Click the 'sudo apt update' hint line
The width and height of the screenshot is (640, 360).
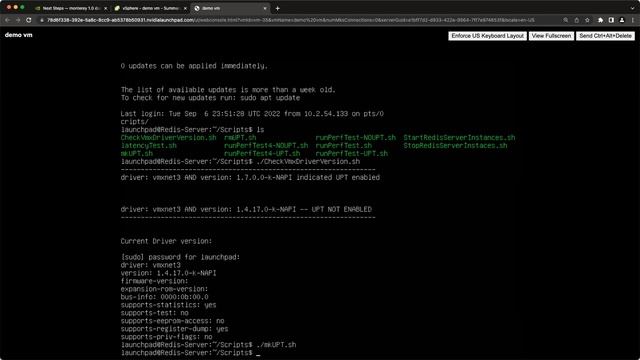click(210, 98)
